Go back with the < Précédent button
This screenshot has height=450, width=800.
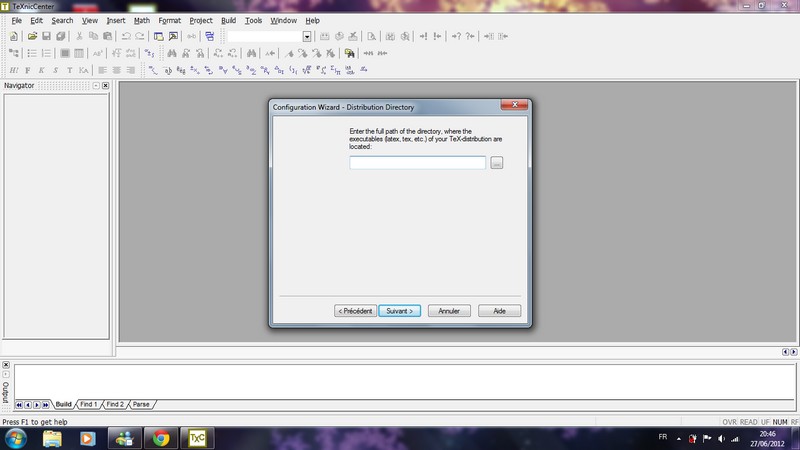click(x=355, y=311)
